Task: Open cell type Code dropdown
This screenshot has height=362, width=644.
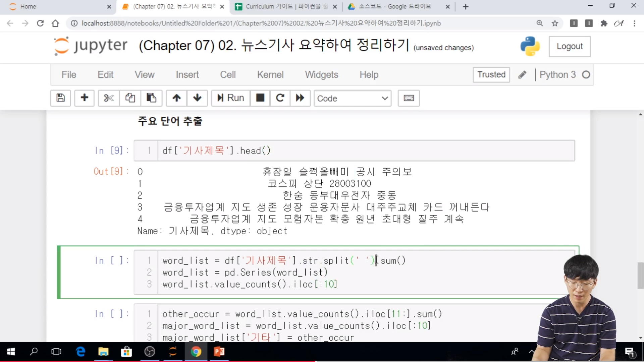Action: point(352,98)
